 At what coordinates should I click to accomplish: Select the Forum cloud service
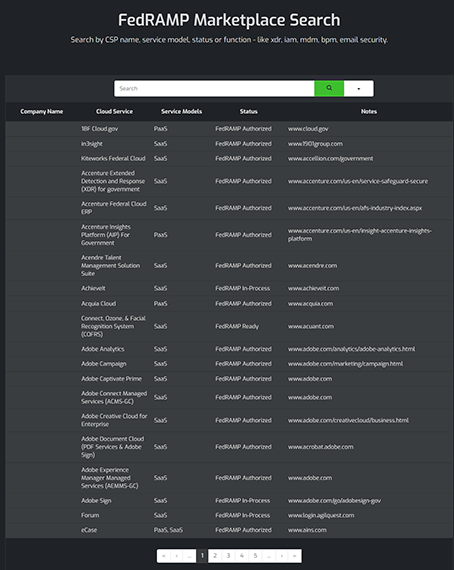[90, 515]
